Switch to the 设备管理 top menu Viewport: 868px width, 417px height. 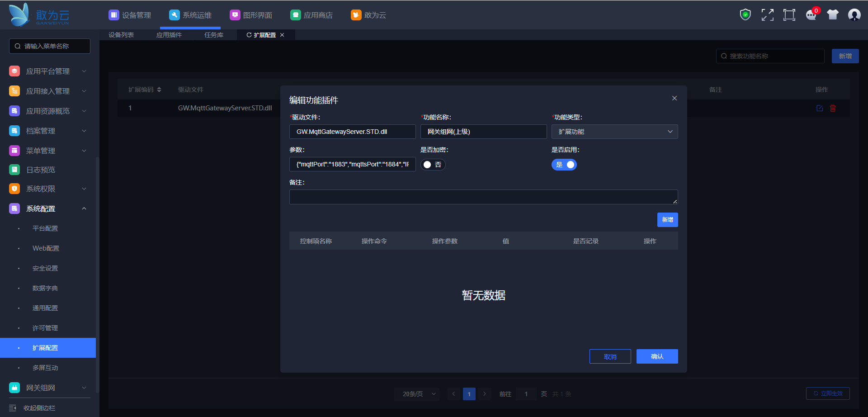pos(130,15)
